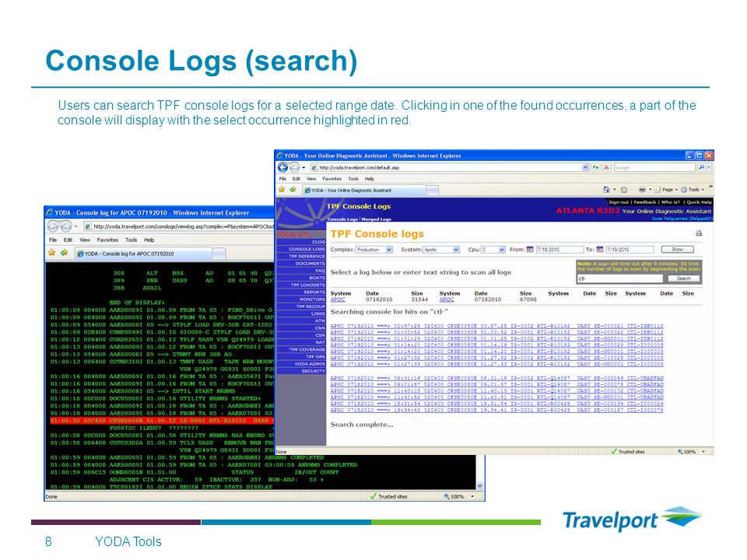Click Print icon in IE command bar
The width and height of the screenshot is (747, 560).
coord(642,190)
